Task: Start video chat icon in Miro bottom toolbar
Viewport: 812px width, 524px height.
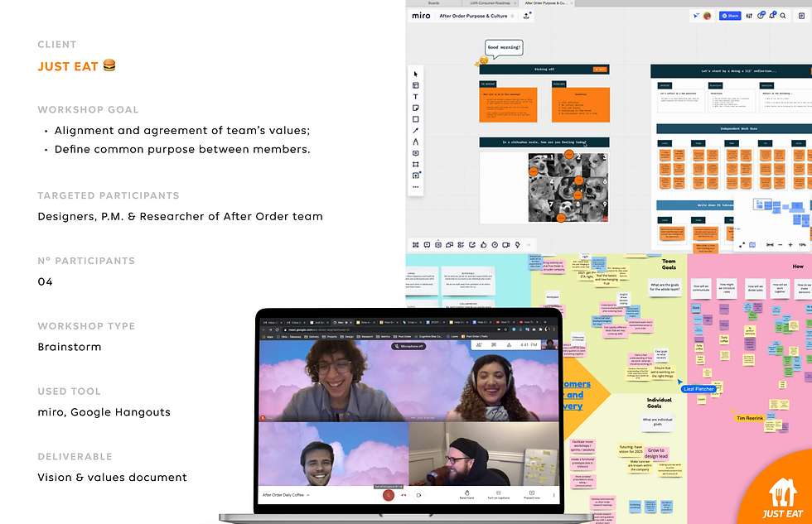Action: coord(506,245)
